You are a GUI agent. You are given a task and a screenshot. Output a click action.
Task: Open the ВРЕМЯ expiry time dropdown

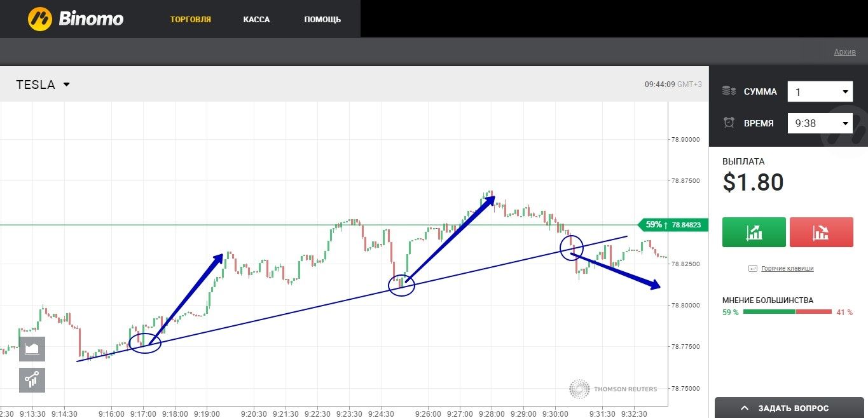pyautogui.click(x=820, y=123)
